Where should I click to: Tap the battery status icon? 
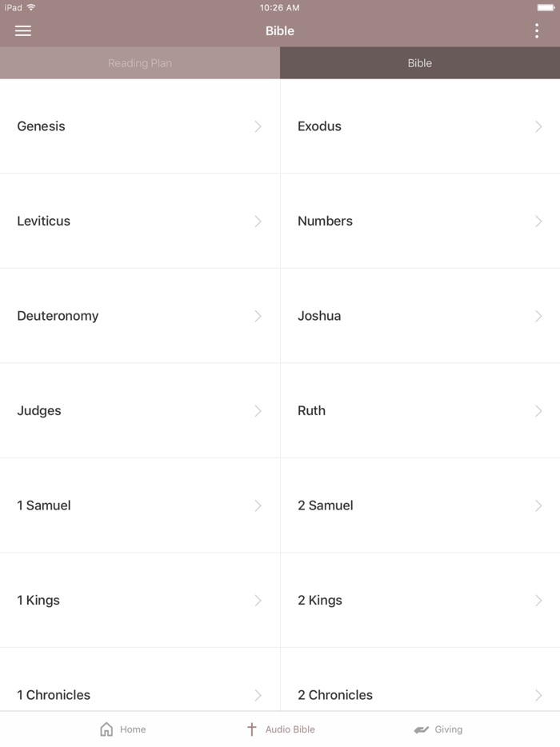click(x=546, y=8)
